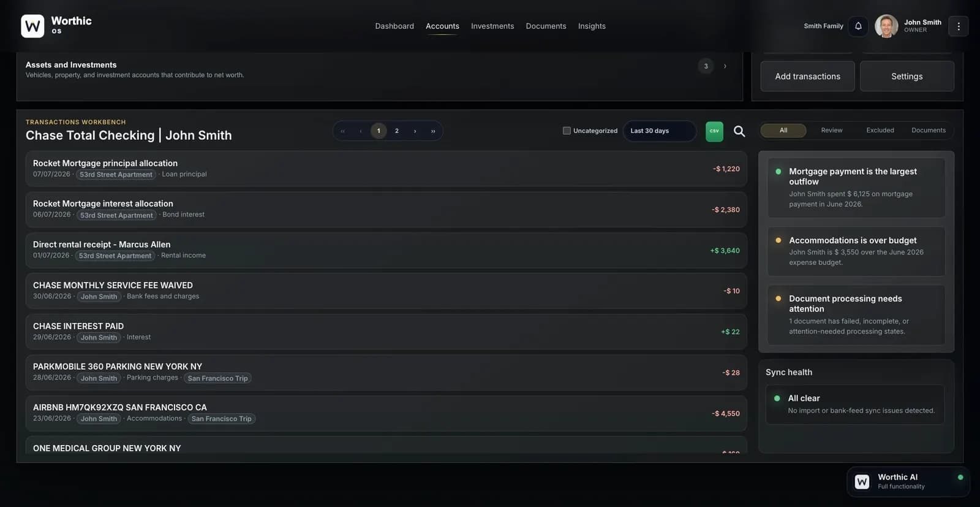This screenshot has height=507, width=980.
Task: Go to Investments in top navigation
Action: (x=492, y=26)
